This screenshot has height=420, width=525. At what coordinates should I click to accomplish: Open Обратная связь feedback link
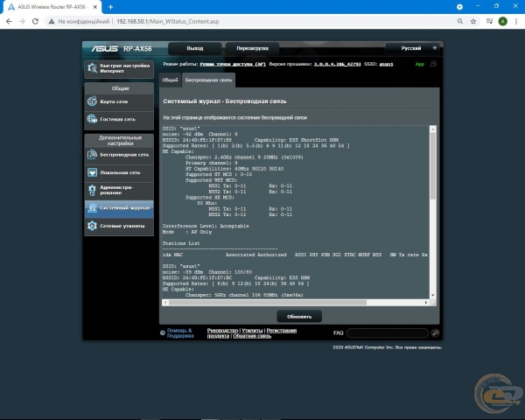[252, 336]
